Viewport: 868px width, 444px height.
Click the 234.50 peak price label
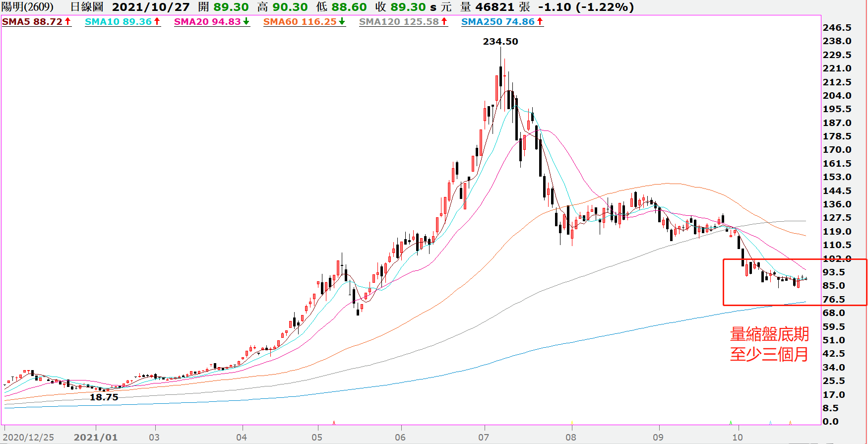(500, 42)
